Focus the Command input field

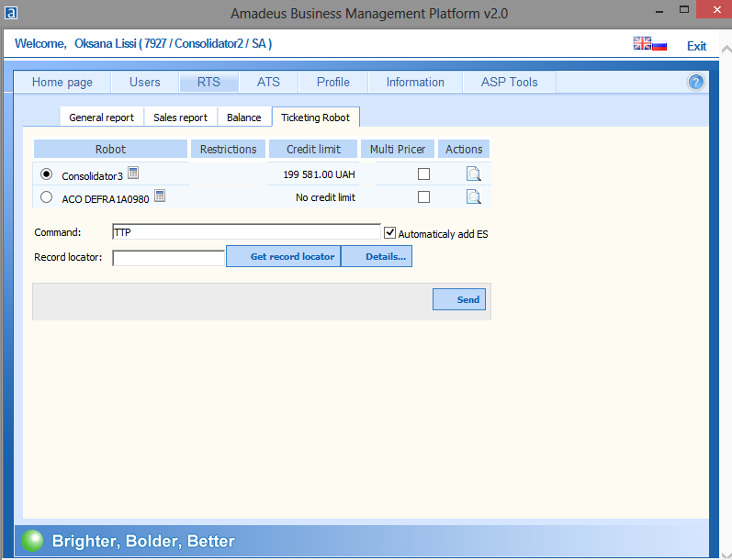(246, 232)
